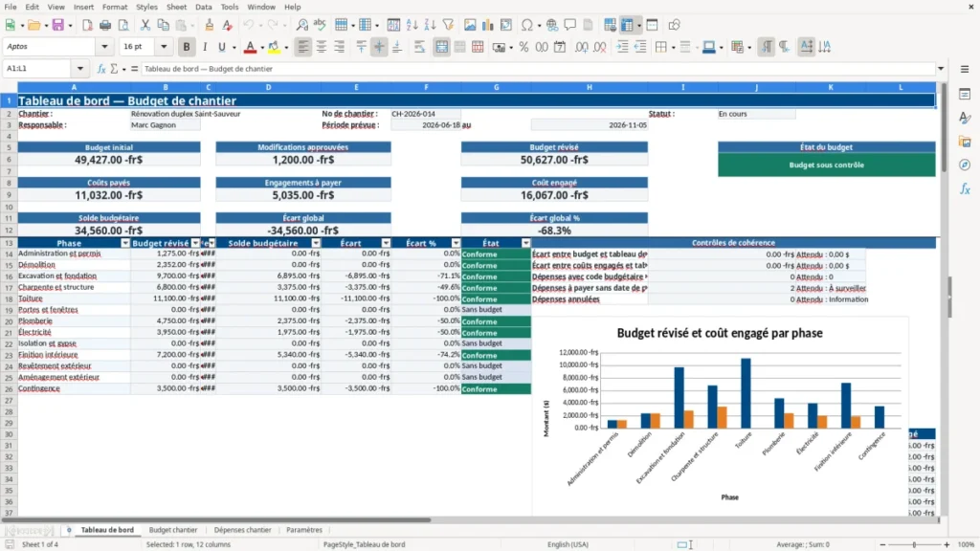Toggle center vertically alignment
The width and height of the screenshot is (980, 551).
pyautogui.click(x=379, y=47)
